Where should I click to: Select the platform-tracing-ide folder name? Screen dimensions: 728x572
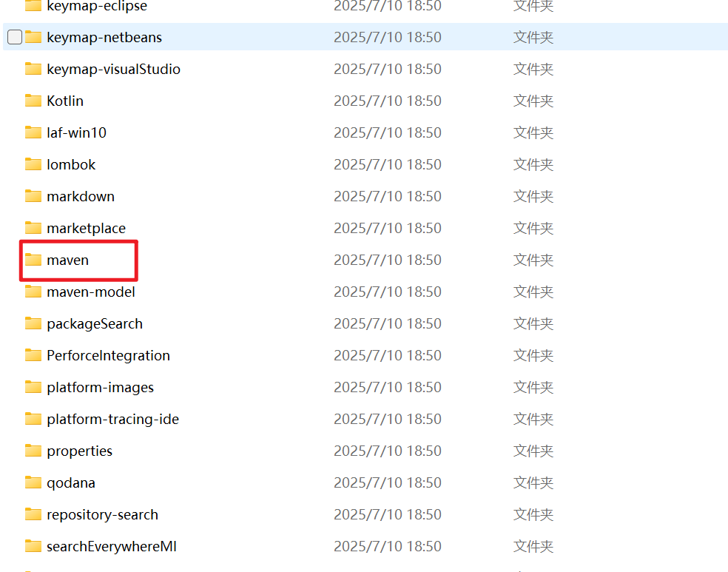pyautogui.click(x=112, y=420)
